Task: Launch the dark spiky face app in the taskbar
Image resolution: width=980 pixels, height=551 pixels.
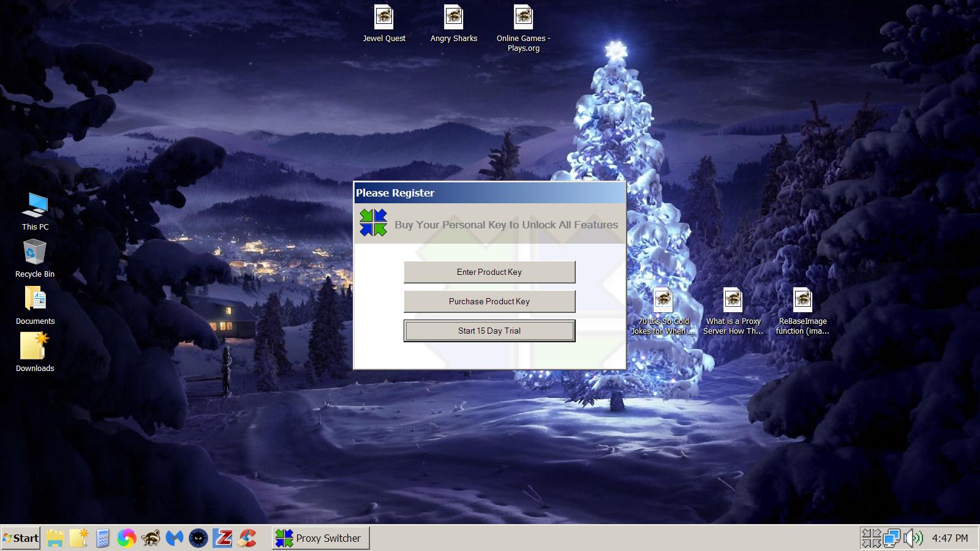Action: [198, 538]
